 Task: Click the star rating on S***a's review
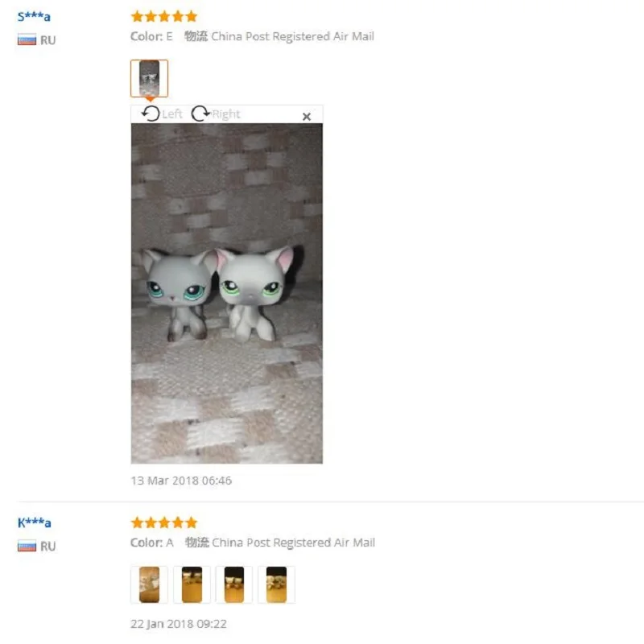coord(164,16)
